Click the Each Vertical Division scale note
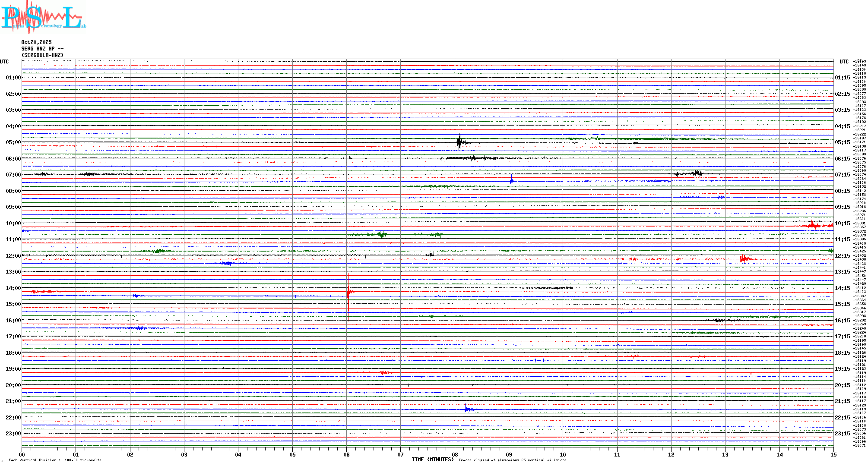The height and width of the screenshot is (466, 868). pyautogui.click(x=55, y=460)
